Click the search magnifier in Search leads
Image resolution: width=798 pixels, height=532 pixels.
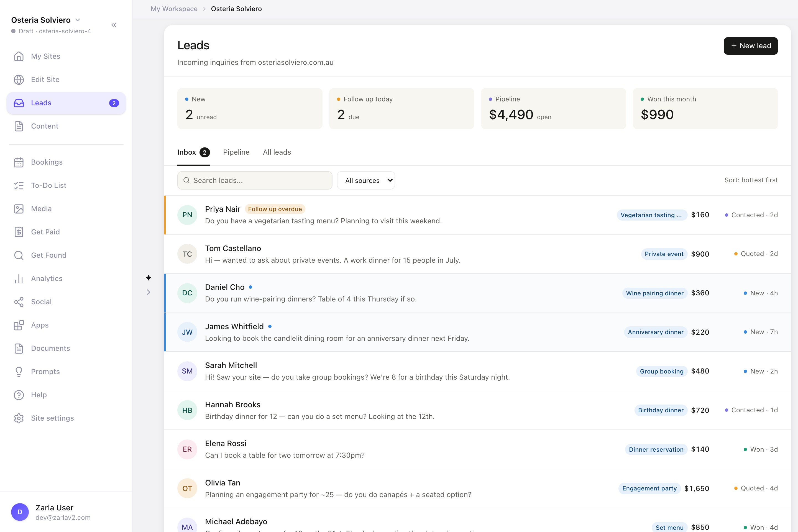click(x=186, y=180)
